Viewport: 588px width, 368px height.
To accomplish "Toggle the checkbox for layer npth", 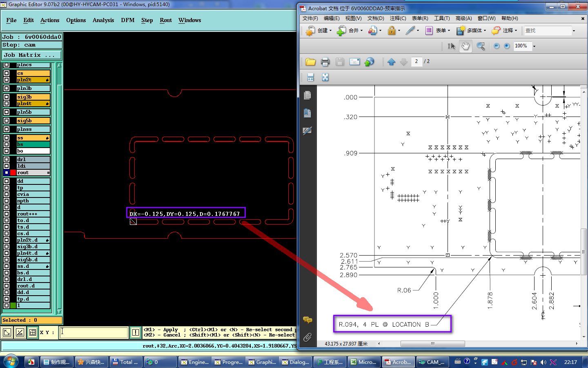I will tap(7, 201).
